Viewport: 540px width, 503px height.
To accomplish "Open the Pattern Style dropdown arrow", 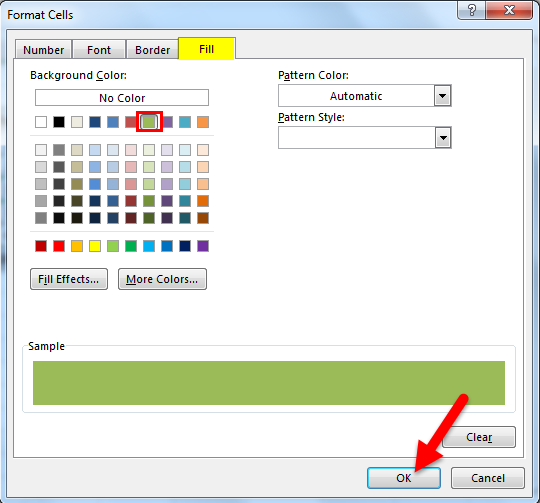I will click(x=443, y=138).
